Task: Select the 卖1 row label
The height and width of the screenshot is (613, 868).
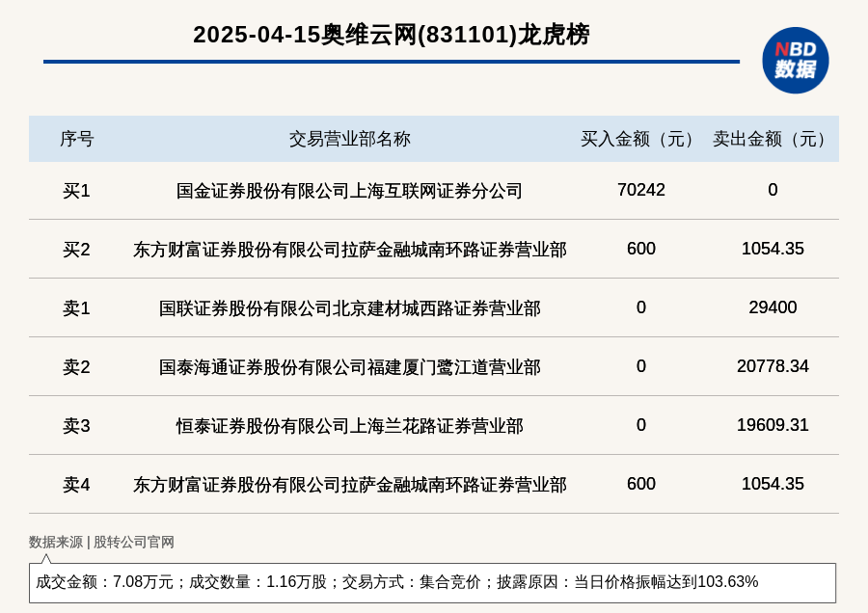Action: point(76,308)
